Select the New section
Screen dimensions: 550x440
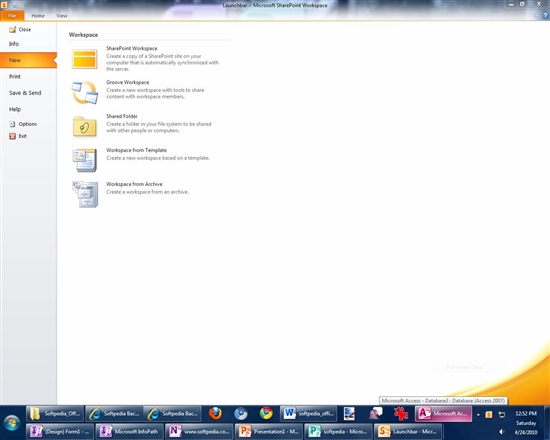(28, 60)
